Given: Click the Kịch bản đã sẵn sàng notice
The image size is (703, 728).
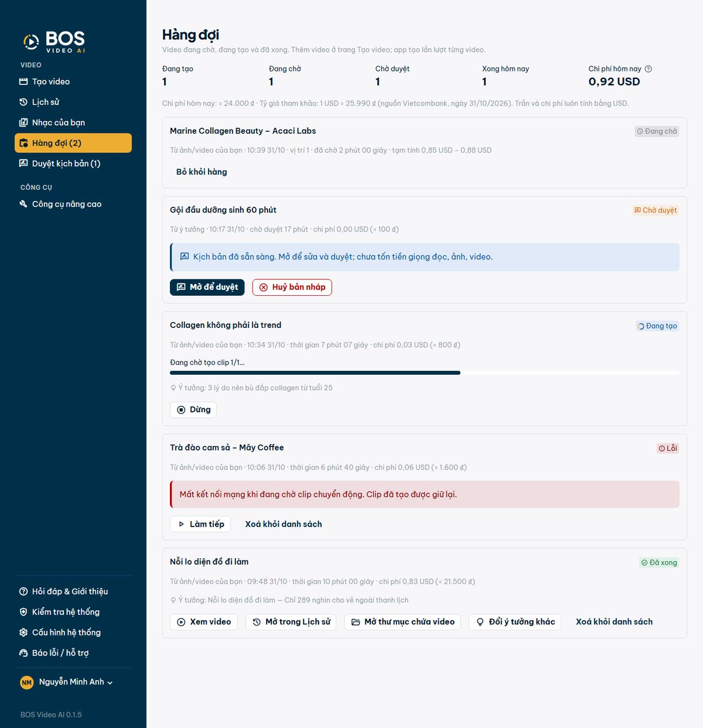Looking at the screenshot, I should pyautogui.click(x=425, y=257).
